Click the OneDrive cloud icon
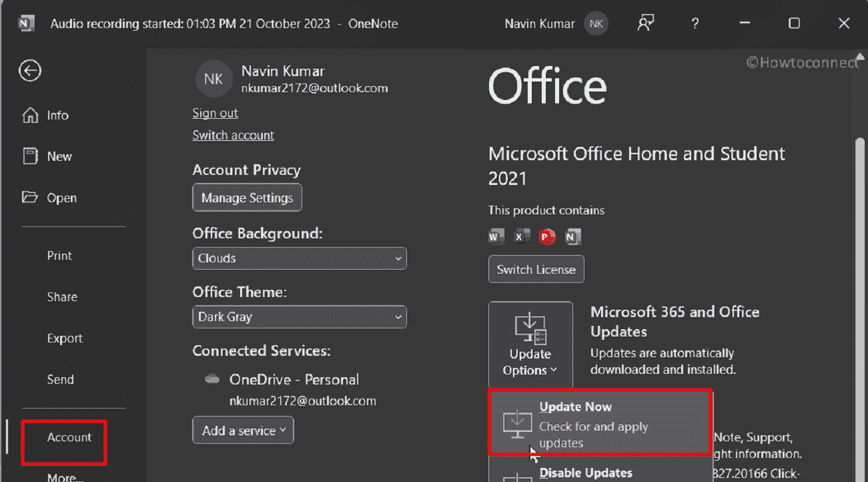 (x=212, y=379)
